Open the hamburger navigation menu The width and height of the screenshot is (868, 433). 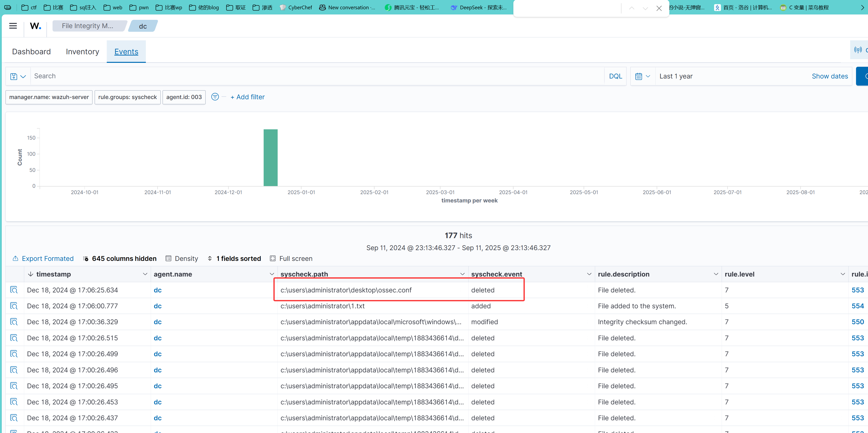[x=13, y=26]
